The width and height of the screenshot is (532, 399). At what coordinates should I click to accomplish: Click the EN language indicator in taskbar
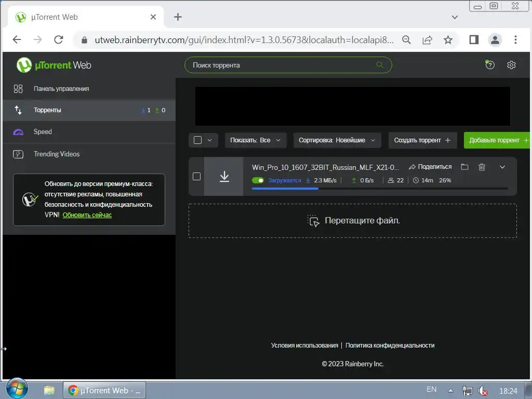[x=431, y=389]
